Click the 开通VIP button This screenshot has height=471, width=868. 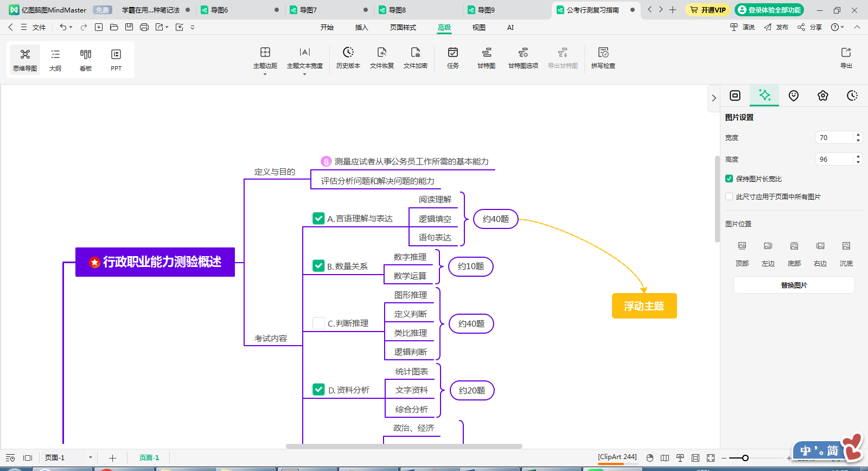coord(707,10)
